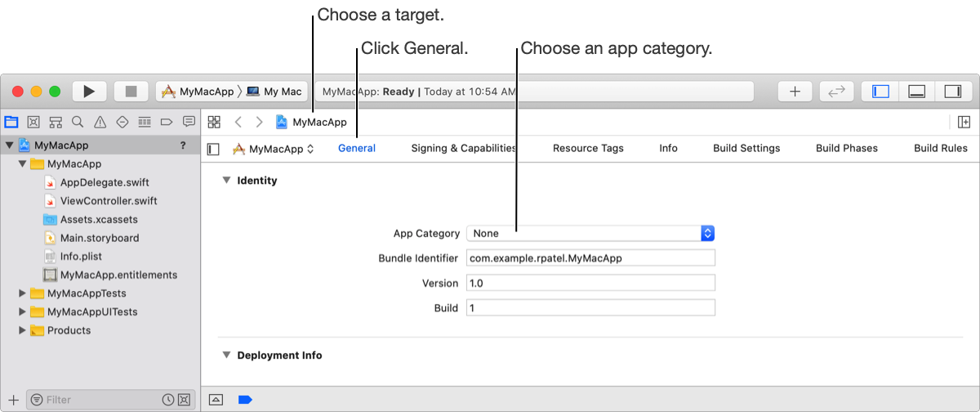The height and width of the screenshot is (412, 980).
Task: Expand the MyMacAppTests folder
Action: click(x=23, y=293)
